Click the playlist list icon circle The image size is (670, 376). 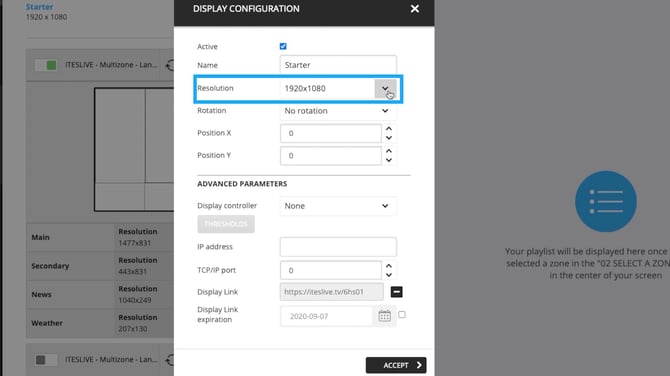[x=605, y=202]
